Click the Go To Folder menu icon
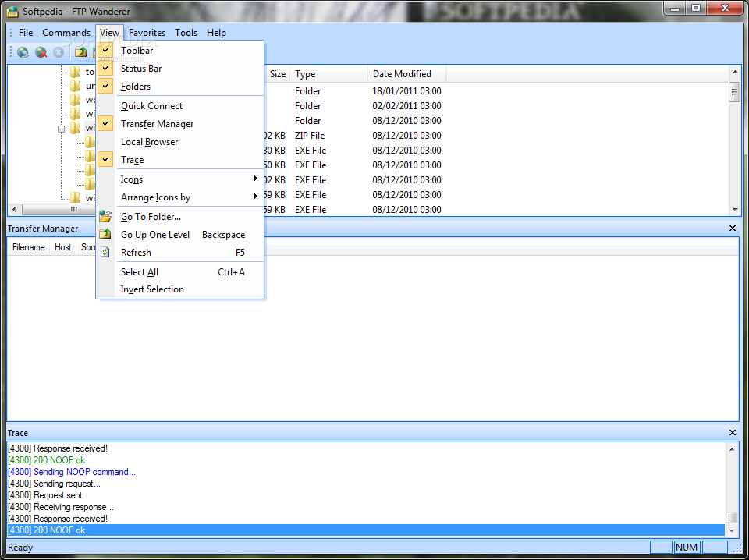The height and width of the screenshot is (560, 749). click(x=105, y=216)
